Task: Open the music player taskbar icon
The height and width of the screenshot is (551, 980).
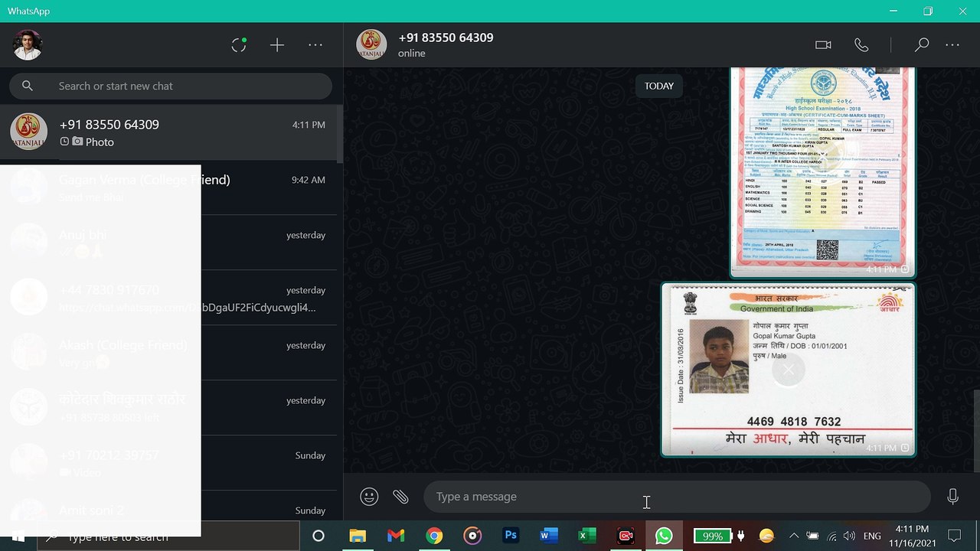Action: pyautogui.click(x=472, y=536)
